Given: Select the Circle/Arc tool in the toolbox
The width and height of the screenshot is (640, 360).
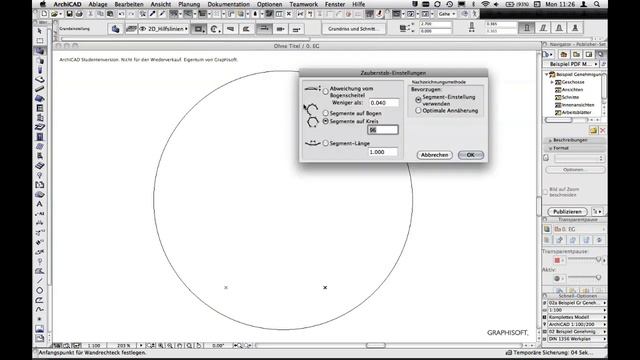Looking at the screenshot, I should tap(40, 290).
